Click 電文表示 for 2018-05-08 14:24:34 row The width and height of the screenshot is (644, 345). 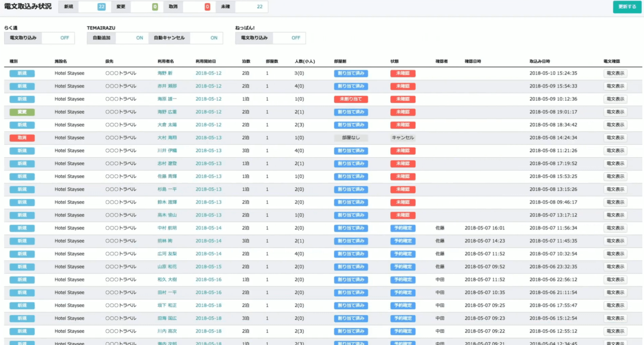(615, 138)
